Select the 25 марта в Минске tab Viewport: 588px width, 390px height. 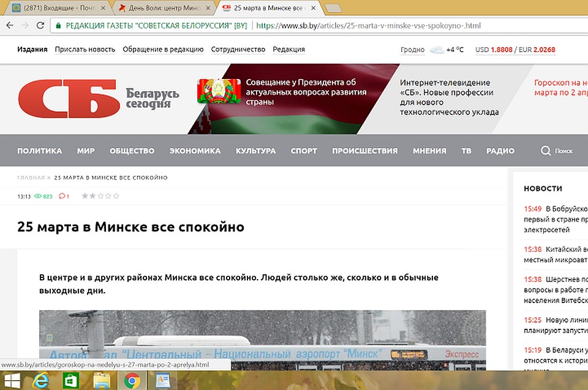[267, 8]
